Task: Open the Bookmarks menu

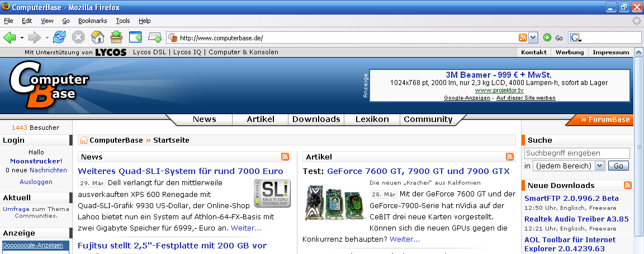Action: click(92, 21)
